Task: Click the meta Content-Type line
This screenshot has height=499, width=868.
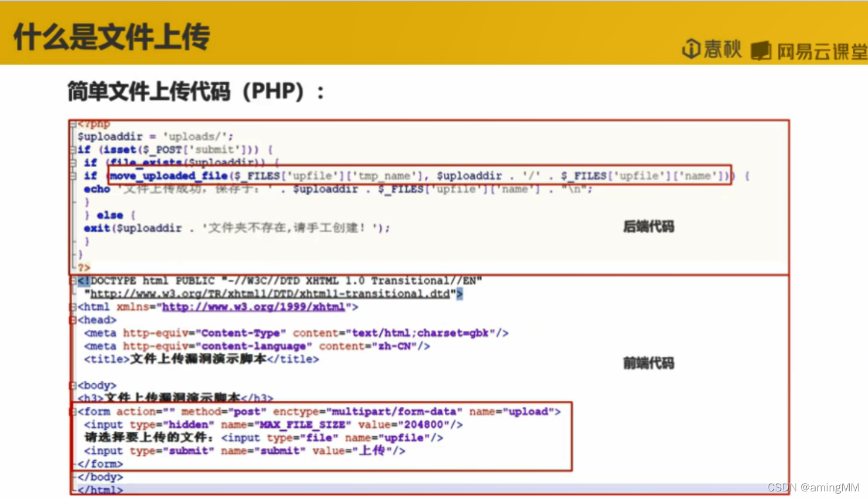Action: [296, 333]
